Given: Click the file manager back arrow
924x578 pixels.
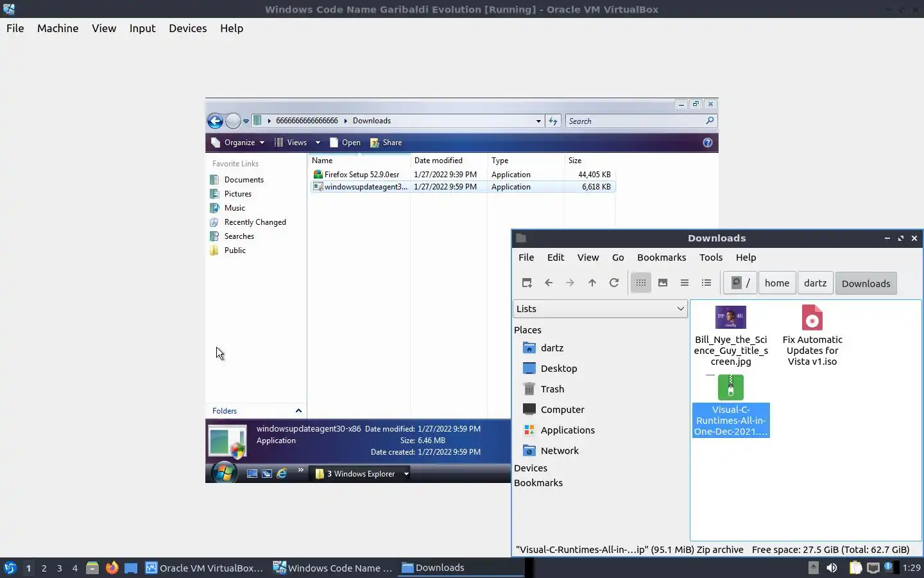Looking at the screenshot, I should click(x=549, y=283).
